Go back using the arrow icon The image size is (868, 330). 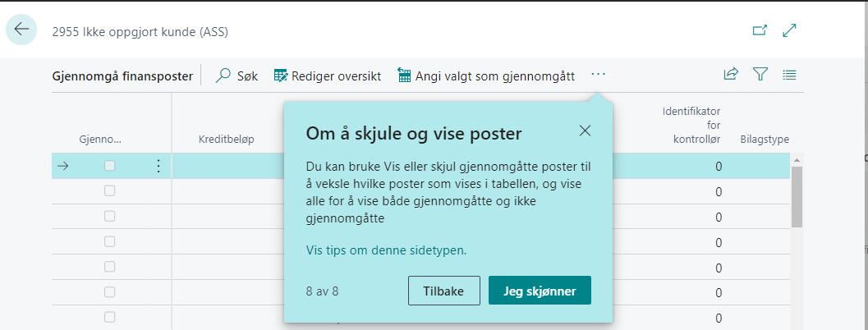tap(21, 31)
